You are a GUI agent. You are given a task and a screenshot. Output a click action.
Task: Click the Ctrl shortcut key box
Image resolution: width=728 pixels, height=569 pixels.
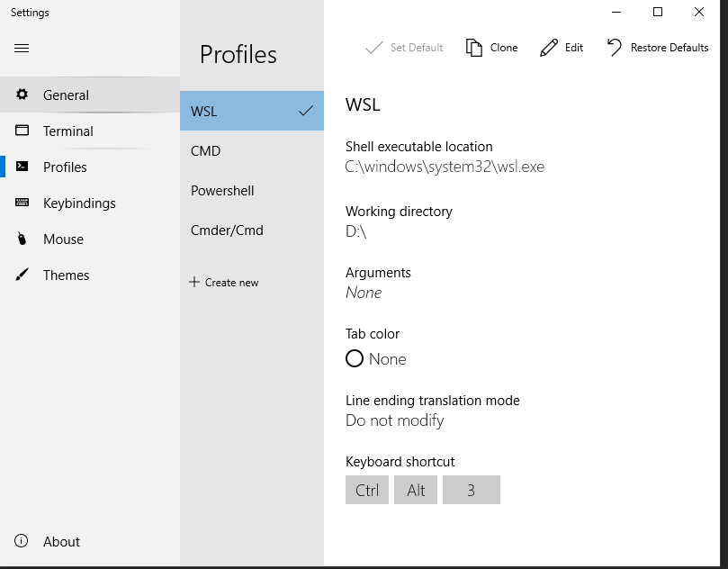pyautogui.click(x=367, y=490)
